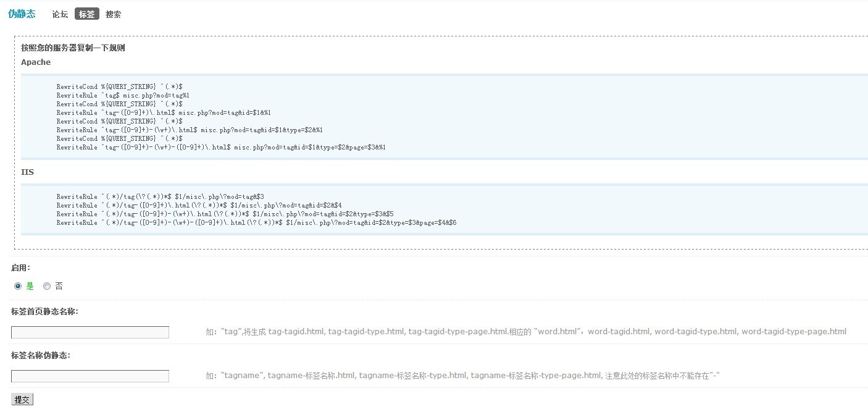
Task: Open the 搜索 tab
Action: click(113, 14)
